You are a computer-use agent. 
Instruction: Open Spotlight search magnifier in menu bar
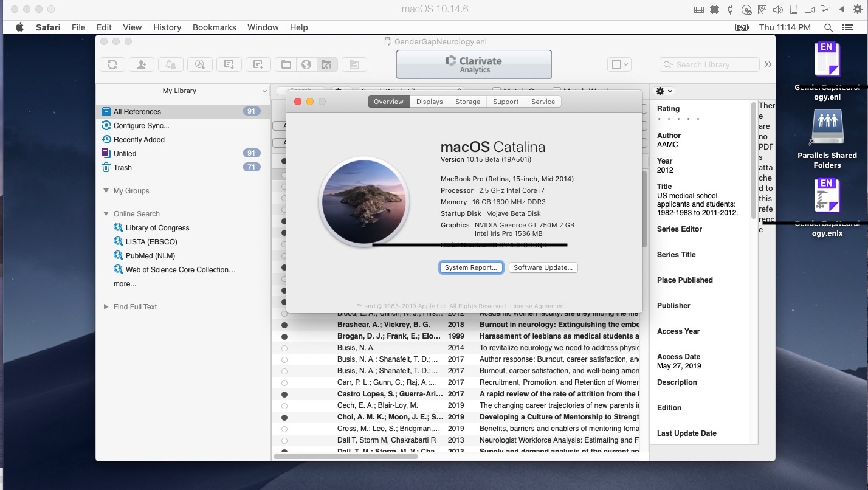pyautogui.click(x=828, y=27)
